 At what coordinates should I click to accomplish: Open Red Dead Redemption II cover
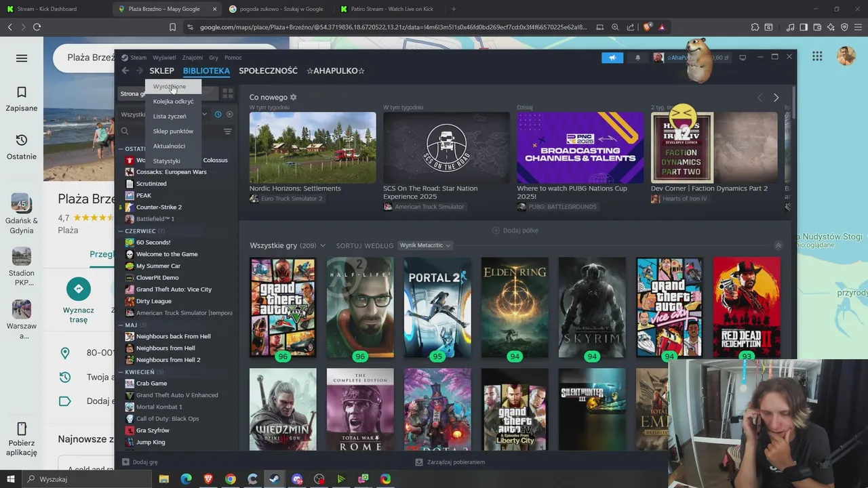(x=747, y=307)
